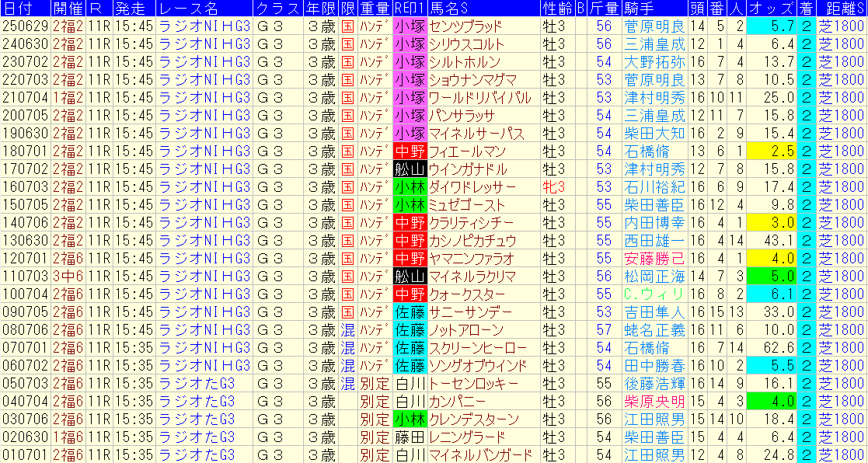The width and height of the screenshot is (868, 463).
Task: Select the 発走 column header
Action: click(134, 8)
